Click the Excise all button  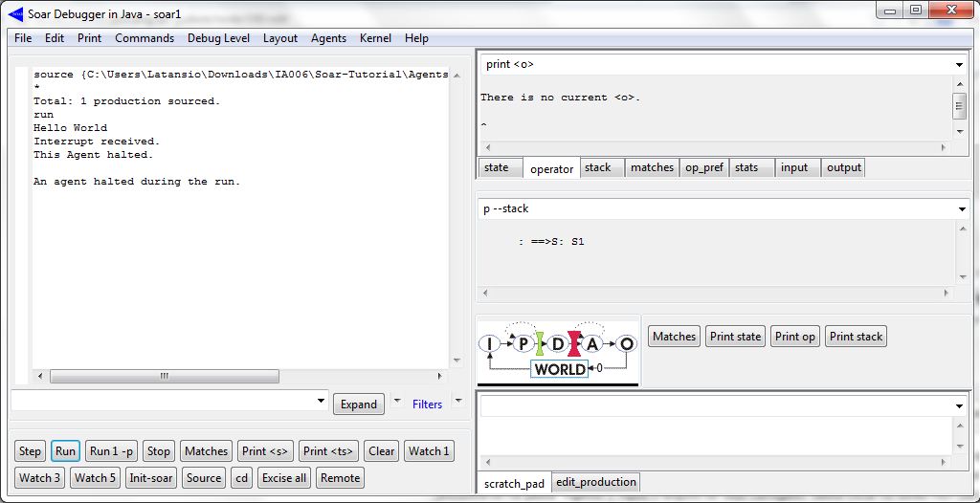284,478
